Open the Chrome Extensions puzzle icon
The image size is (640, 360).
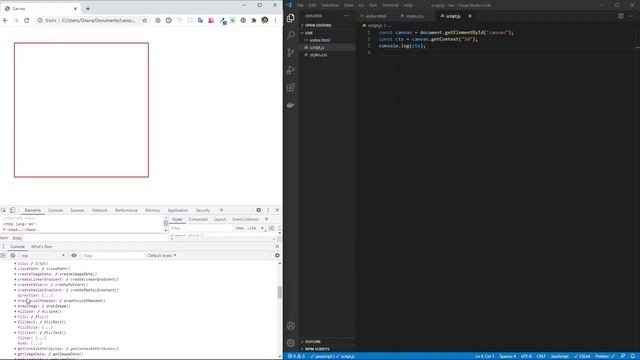(x=254, y=20)
